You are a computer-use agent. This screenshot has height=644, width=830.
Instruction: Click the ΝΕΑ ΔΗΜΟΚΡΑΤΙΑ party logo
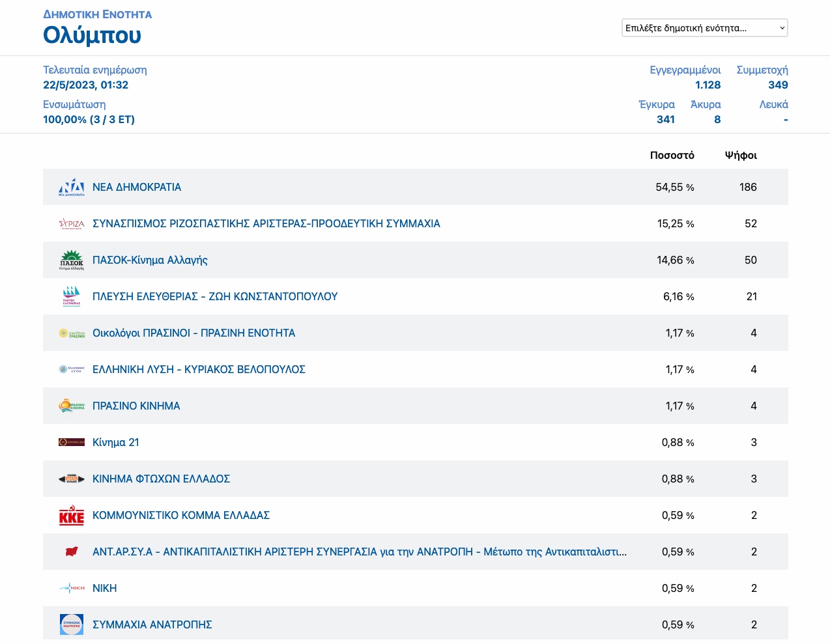tap(72, 187)
